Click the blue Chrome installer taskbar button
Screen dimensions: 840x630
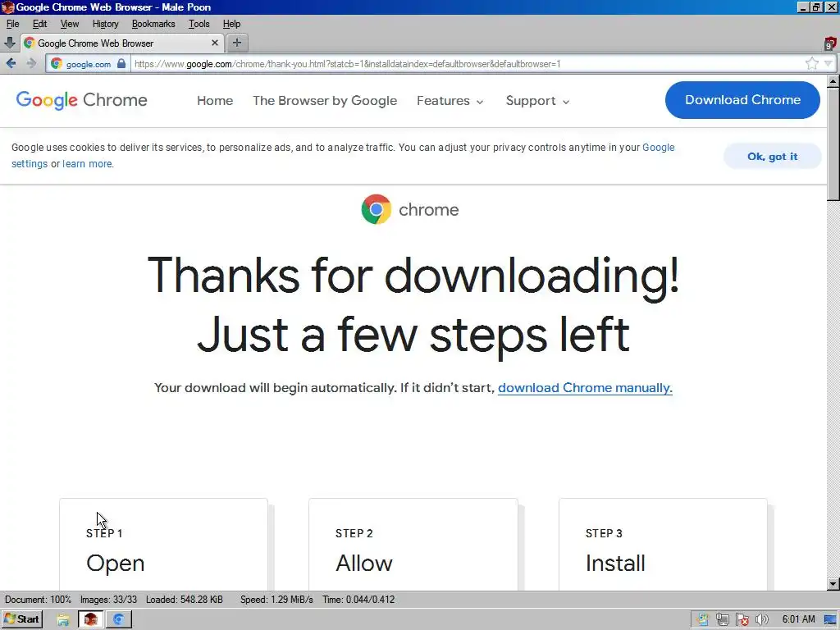coord(118,619)
